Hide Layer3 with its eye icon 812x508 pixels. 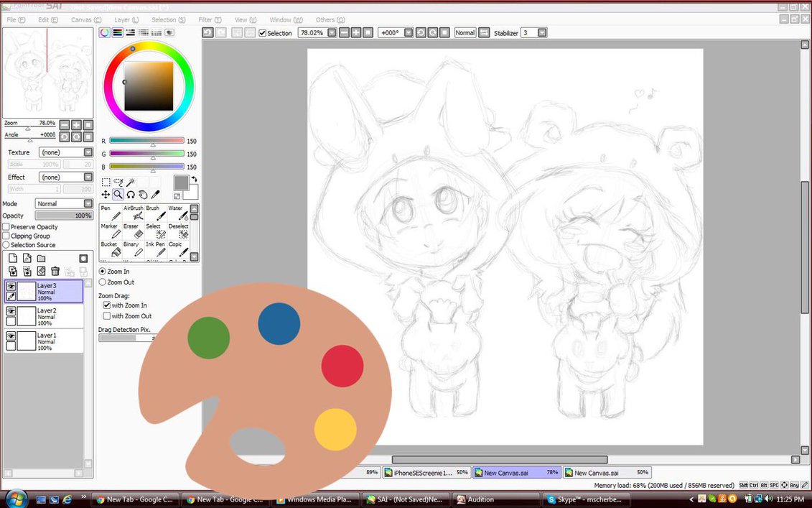pos(10,286)
